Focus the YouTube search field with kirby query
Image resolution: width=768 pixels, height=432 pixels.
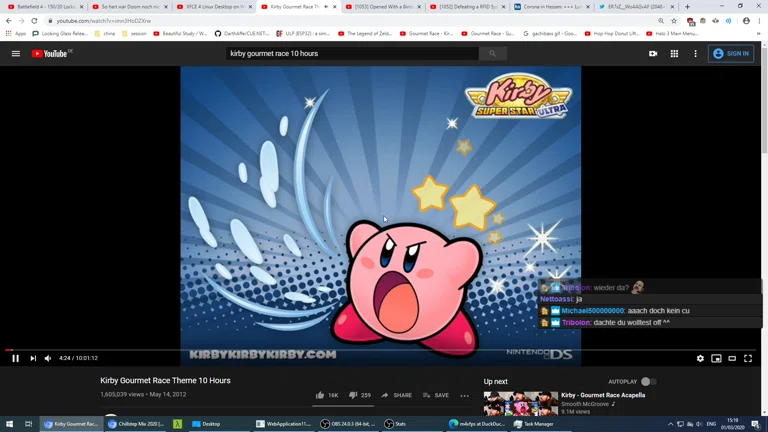[352, 53]
